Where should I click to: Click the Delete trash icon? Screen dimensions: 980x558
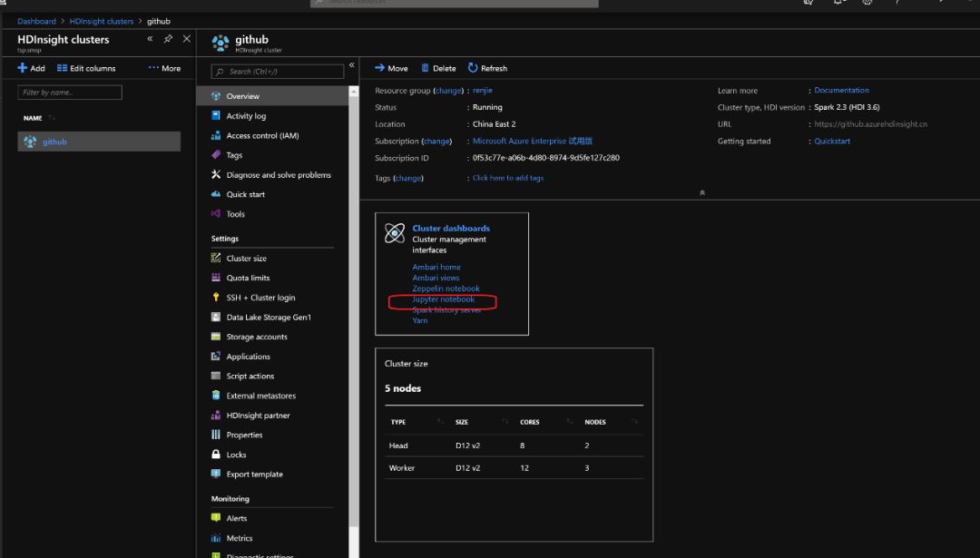(x=425, y=68)
